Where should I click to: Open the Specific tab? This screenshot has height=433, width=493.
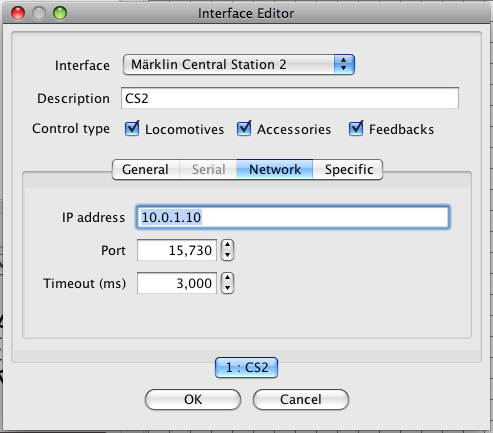(348, 169)
